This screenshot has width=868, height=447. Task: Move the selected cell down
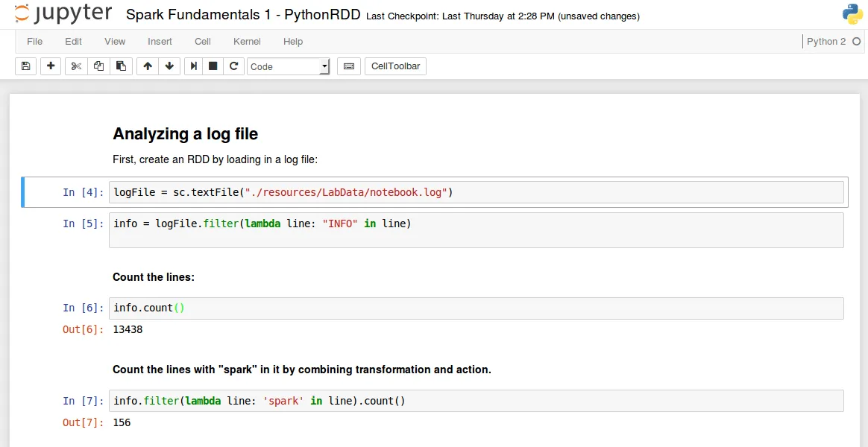pos(169,66)
